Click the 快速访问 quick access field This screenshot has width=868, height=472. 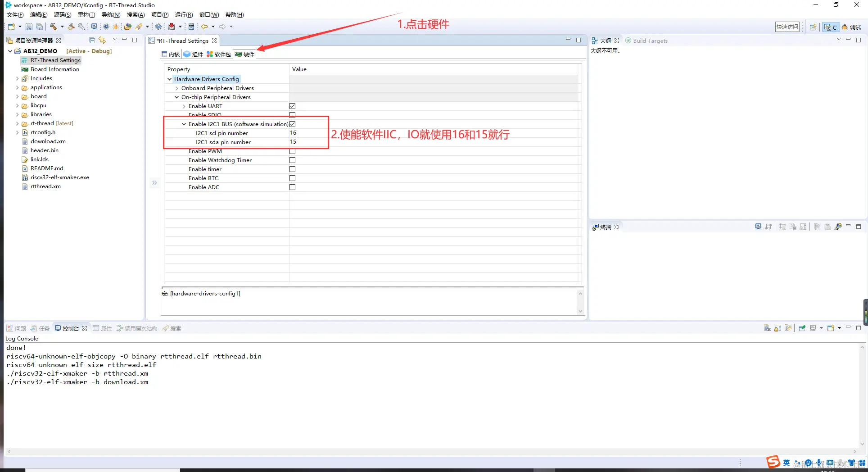point(787,27)
